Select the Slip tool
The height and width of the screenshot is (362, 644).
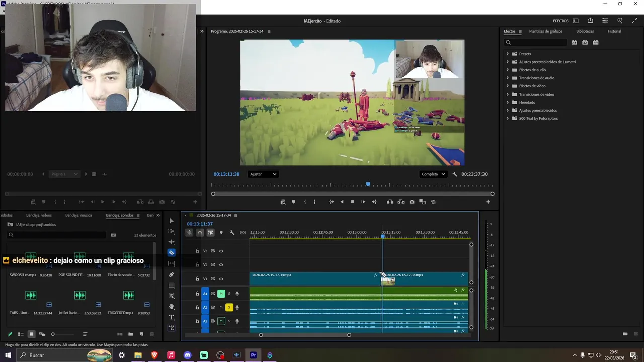tap(172, 263)
